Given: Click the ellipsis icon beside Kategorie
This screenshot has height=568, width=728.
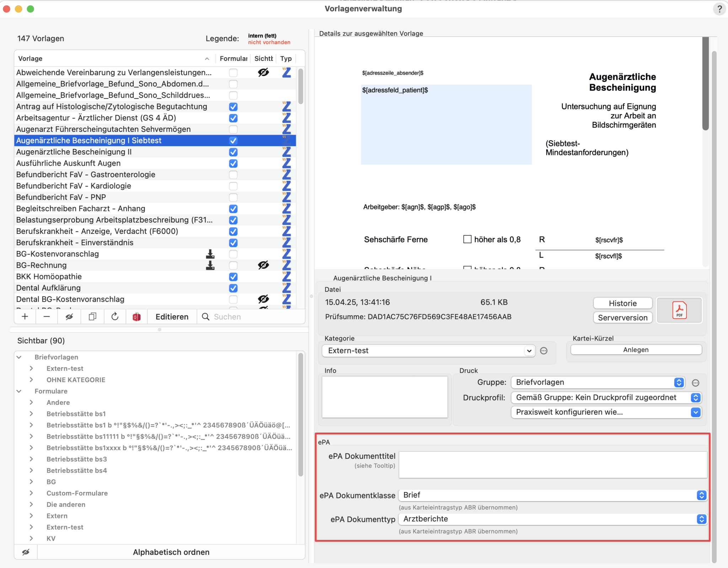Looking at the screenshot, I should [x=544, y=351].
